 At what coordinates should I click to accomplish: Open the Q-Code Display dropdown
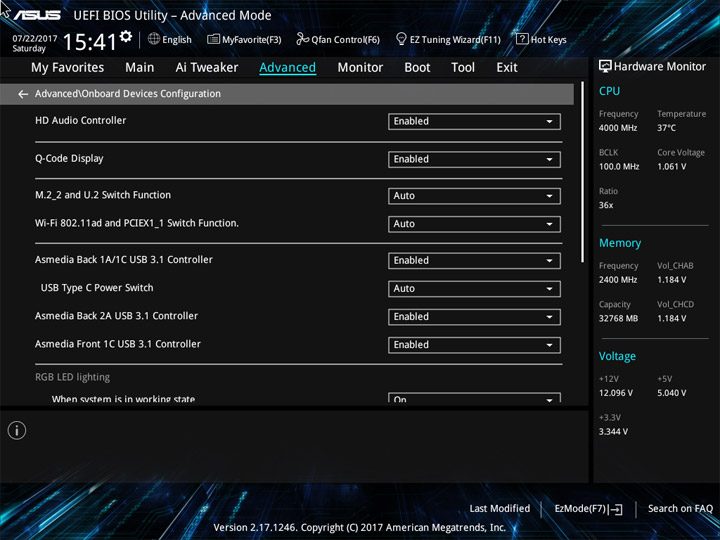[x=474, y=159]
